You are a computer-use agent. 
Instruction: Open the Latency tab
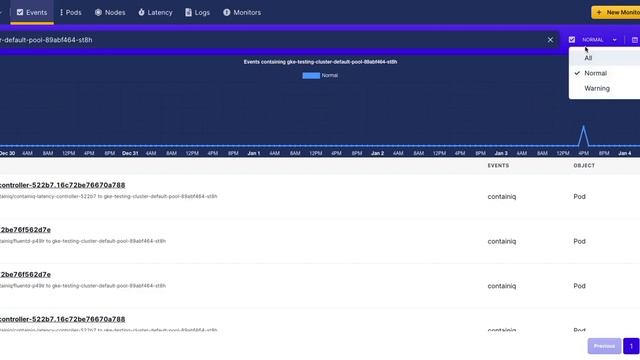[155, 12]
